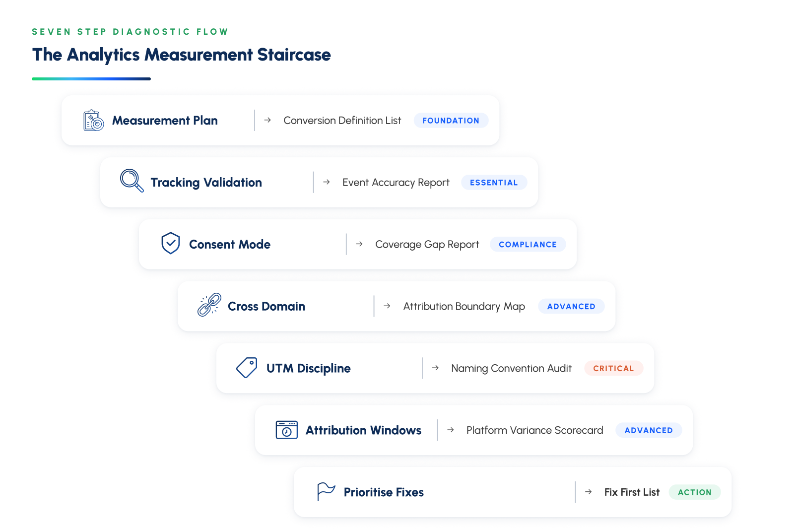Image resolution: width=796 pixels, height=532 pixels.
Task: Click the Measurement Plan clipboard target icon
Action: pyautogui.click(x=93, y=120)
